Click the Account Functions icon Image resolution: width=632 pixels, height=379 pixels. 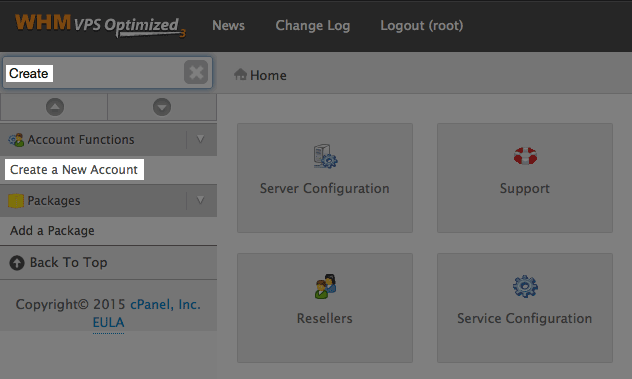point(16,140)
